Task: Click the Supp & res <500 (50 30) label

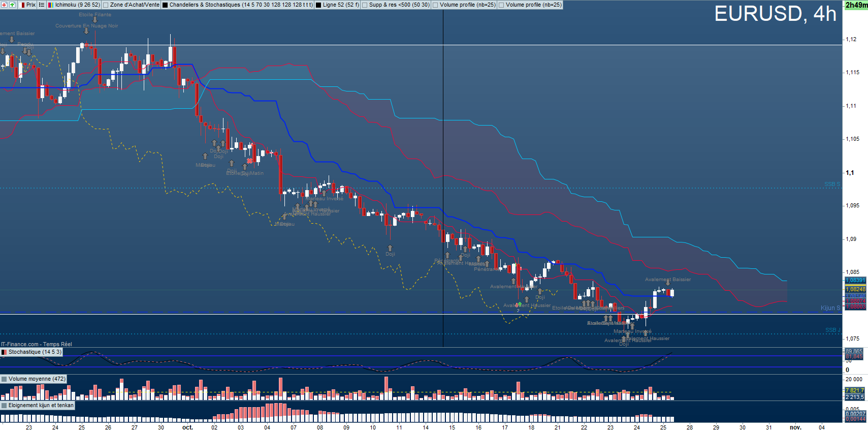Action: tap(399, 5)
